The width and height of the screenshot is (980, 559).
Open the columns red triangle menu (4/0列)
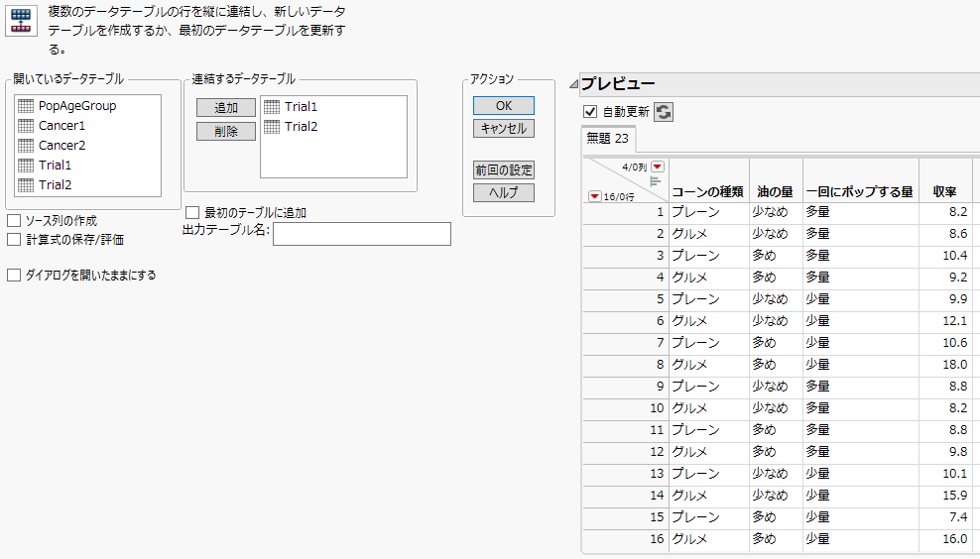[x=657, y=167]
